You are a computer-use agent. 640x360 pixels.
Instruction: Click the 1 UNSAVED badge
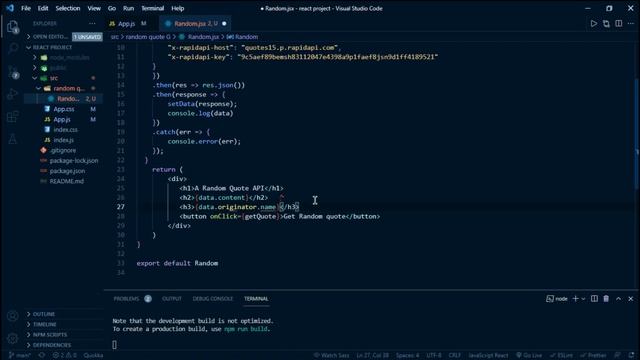pos(87,37)
